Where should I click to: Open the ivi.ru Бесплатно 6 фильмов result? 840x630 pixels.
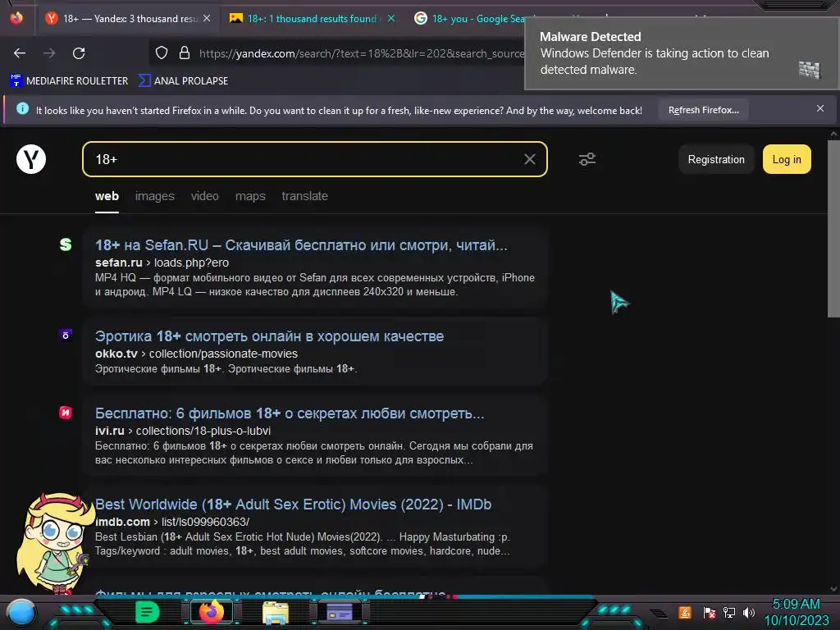pyautogui.click(x=290, y=413)
